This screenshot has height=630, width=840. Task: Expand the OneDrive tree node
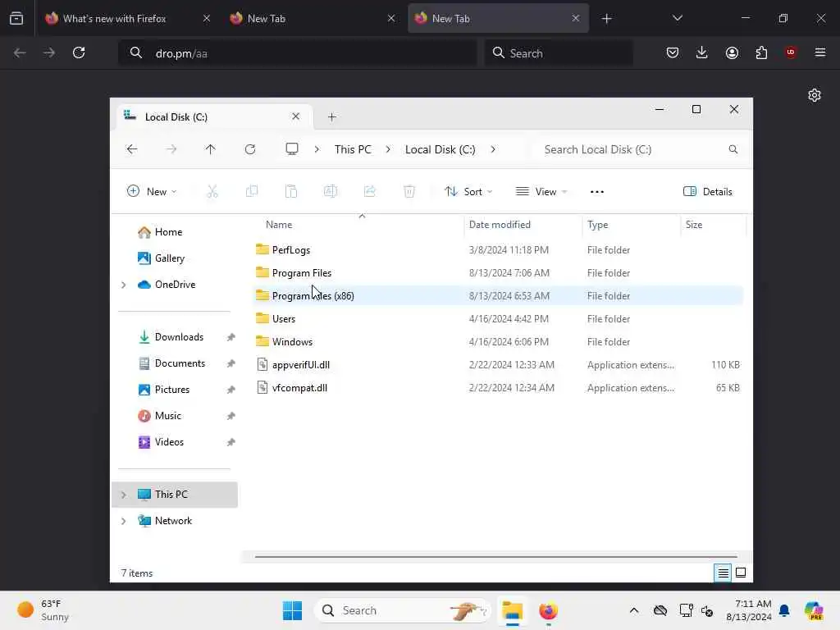click(x=124, y=285)
